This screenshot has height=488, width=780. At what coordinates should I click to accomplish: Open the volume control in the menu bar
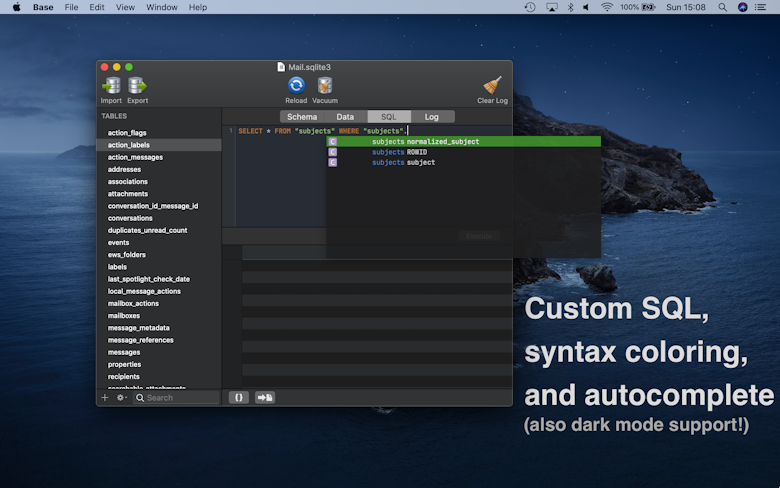[586, 7]
